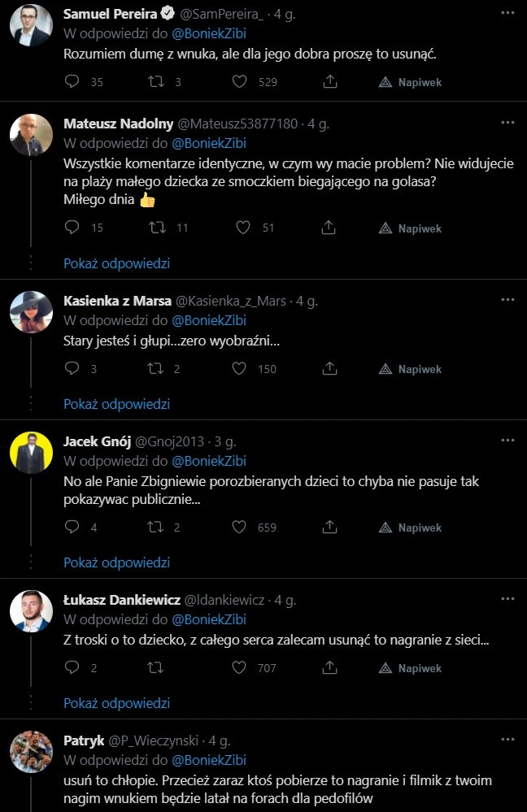
Task: Click Kasienka z Marsa's profile avatar
Action: pyautogui.click(x=31, y=311)
